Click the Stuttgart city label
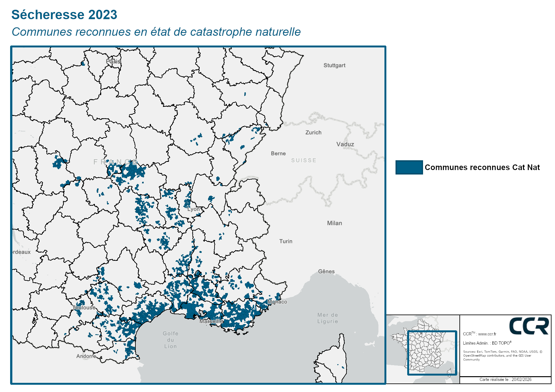 (x=334, y=65)
